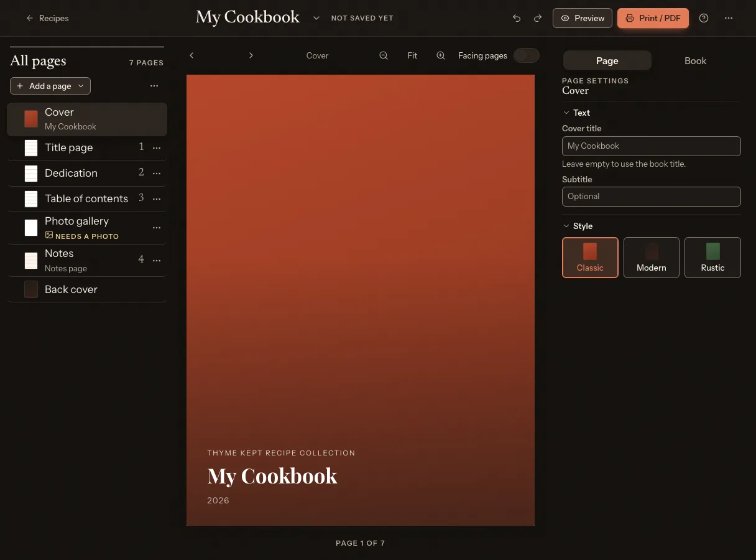
Task: Open the All pages more options menu
Action: (x=154, y=86)
